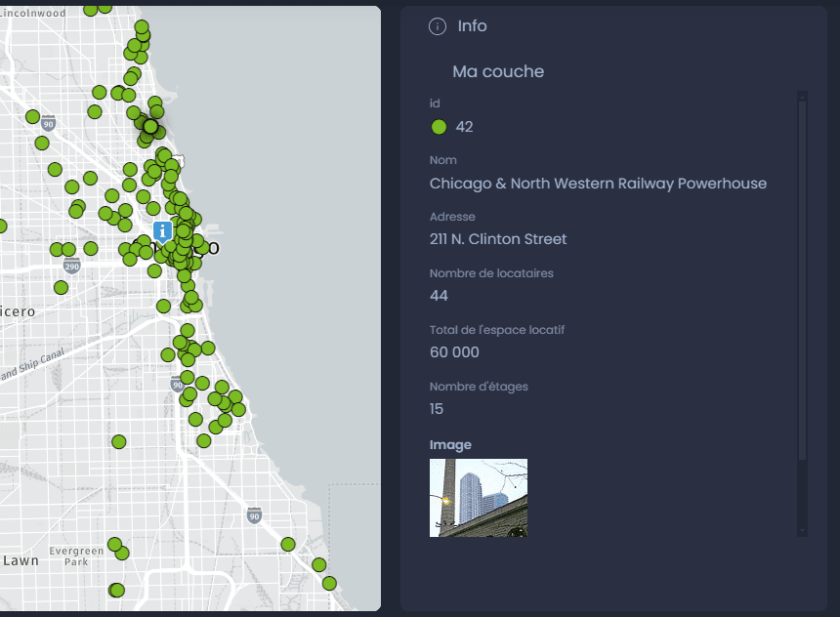Click the info panel vertical scrollbar

coord(802,278)
